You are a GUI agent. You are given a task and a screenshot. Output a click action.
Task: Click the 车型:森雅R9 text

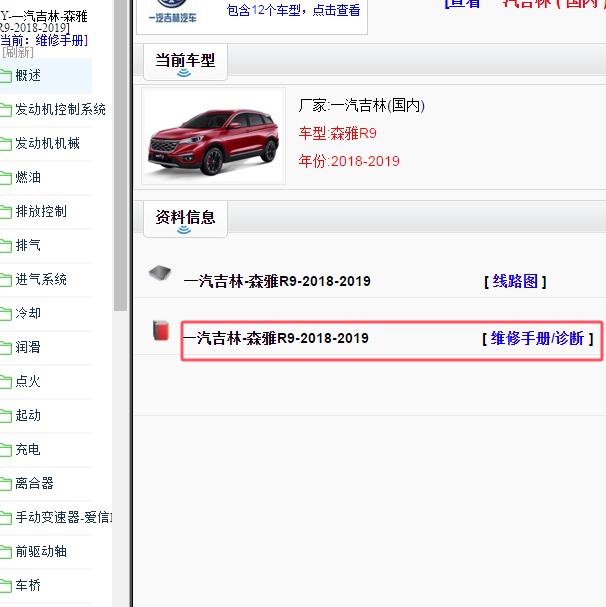(338, 134)
